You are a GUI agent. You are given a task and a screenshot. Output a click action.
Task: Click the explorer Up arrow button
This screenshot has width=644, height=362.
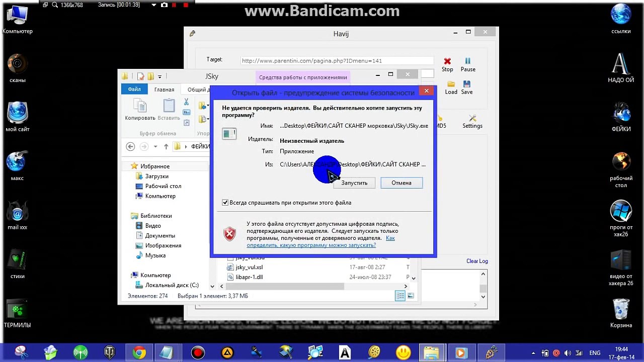click(166, 146)
